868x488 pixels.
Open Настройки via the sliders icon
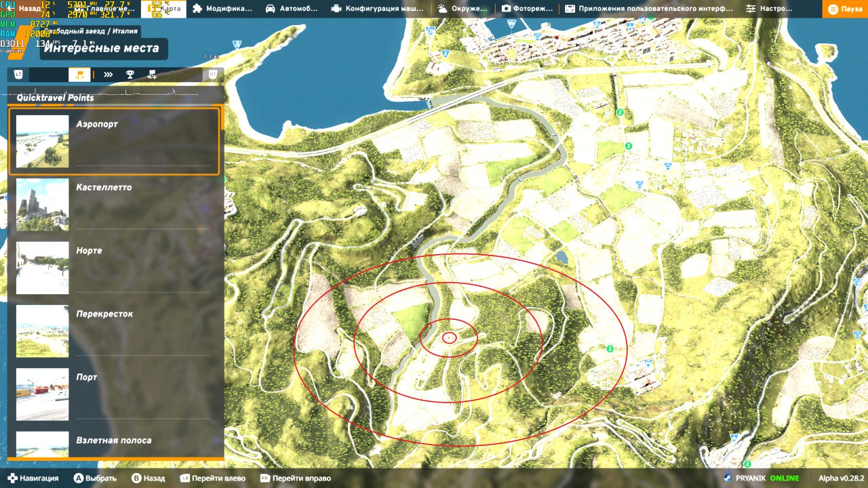tap(770, 9)
